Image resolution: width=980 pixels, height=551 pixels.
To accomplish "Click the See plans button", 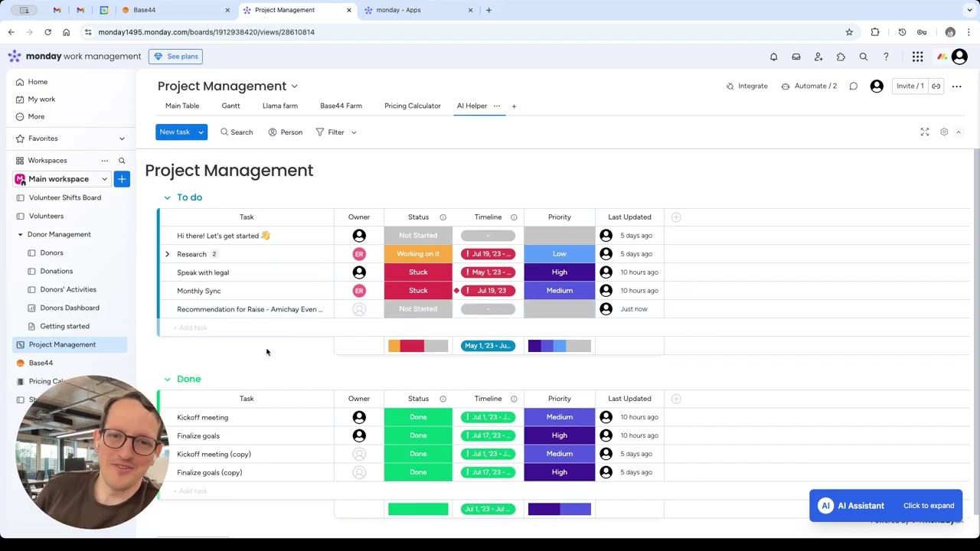I will pyautogui.click(x=176, y=57).
